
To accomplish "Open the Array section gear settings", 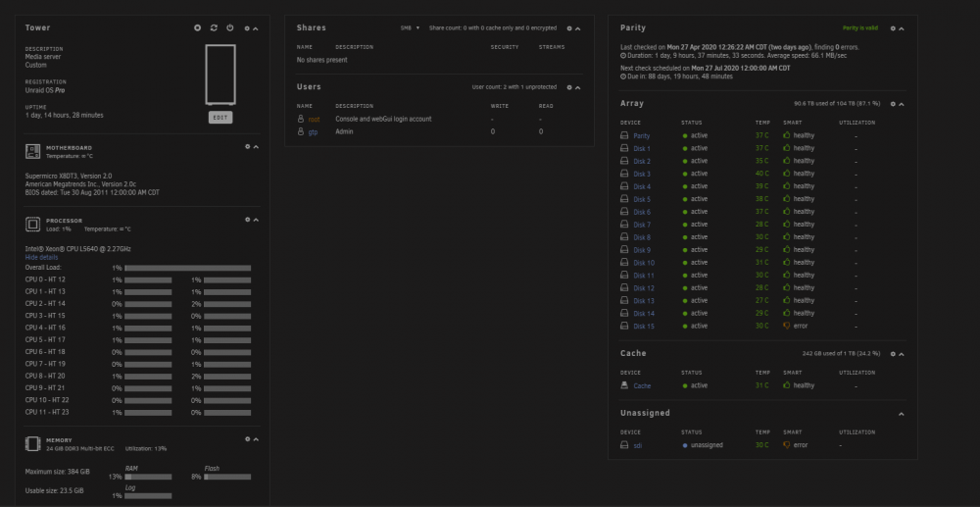I will click(x=893, y=104).
